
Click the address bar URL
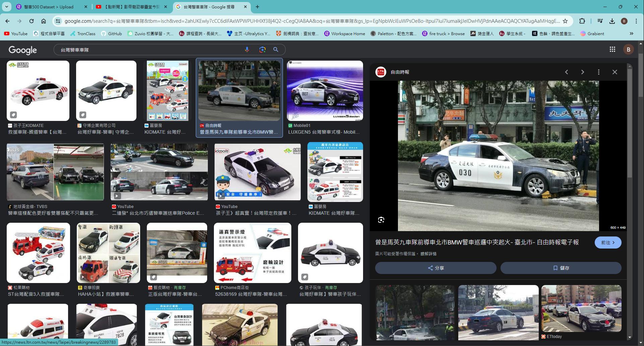coord(312,21)
